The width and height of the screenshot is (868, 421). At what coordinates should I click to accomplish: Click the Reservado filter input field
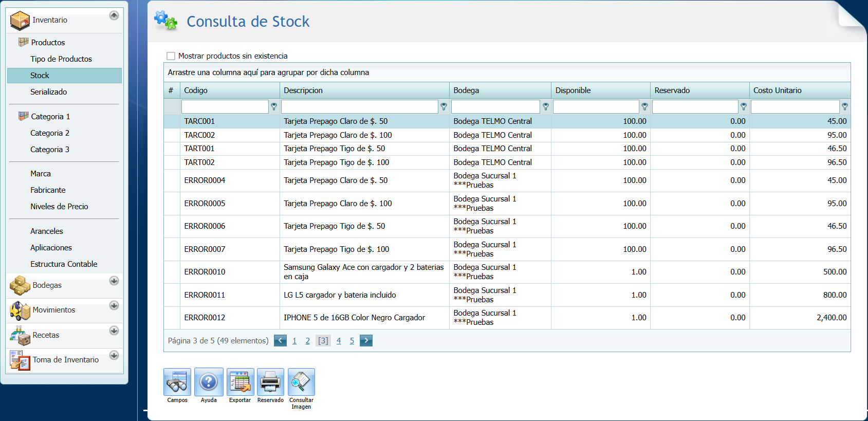[695, 106]
